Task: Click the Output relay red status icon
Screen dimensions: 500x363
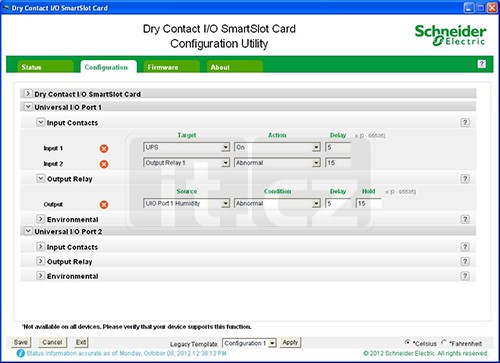Action: [x=104, y=205]
